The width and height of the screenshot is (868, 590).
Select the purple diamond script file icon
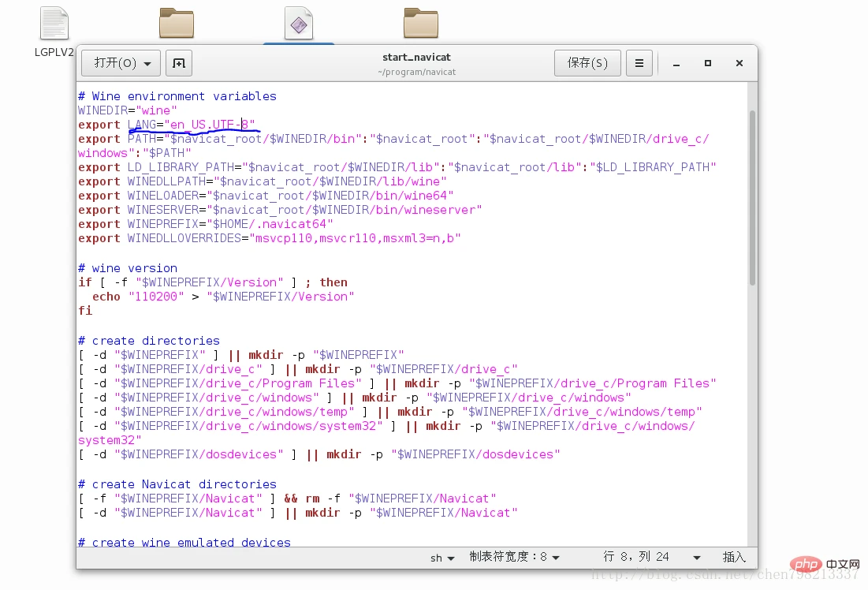[x=299, y=23]
